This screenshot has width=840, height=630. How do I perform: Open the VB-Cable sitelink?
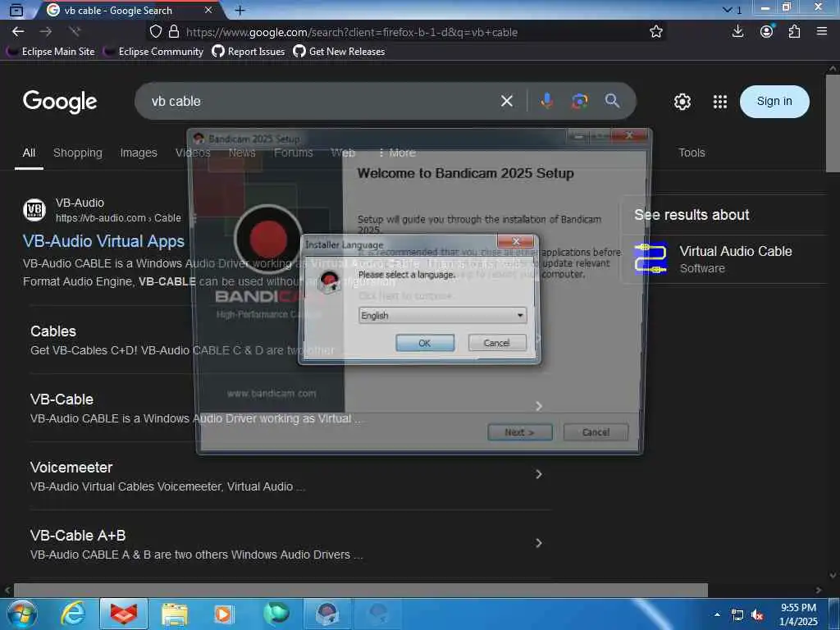click(62, 399)
